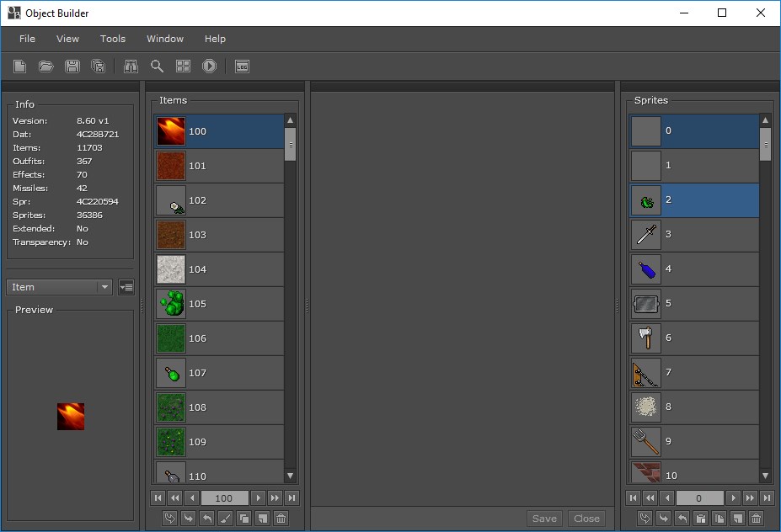Go to previous item in Items stepper
The height and width of the screenshot is (532, 781).
coord(192,498)
